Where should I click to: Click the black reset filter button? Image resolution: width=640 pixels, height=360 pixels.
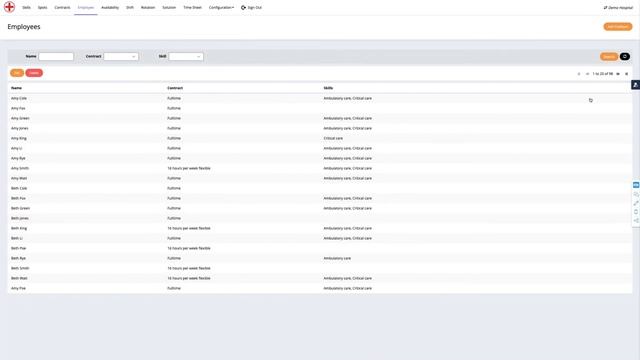[624, 56]
